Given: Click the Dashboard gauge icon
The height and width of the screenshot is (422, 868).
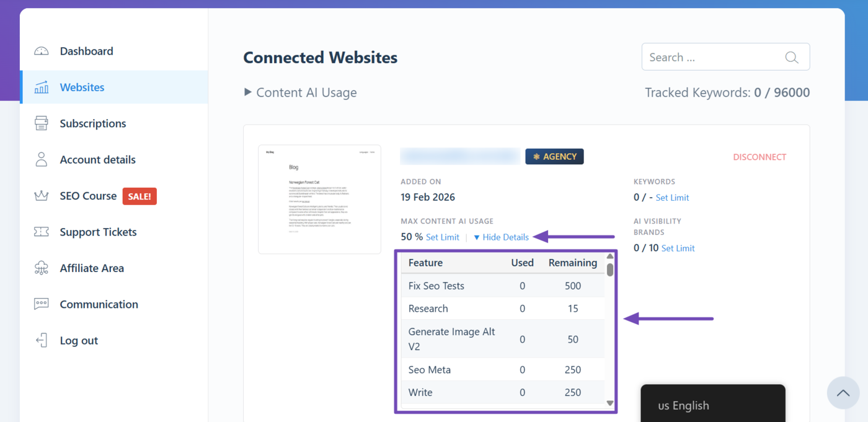Looking at the screenshot, I should [x=42, y=51].
